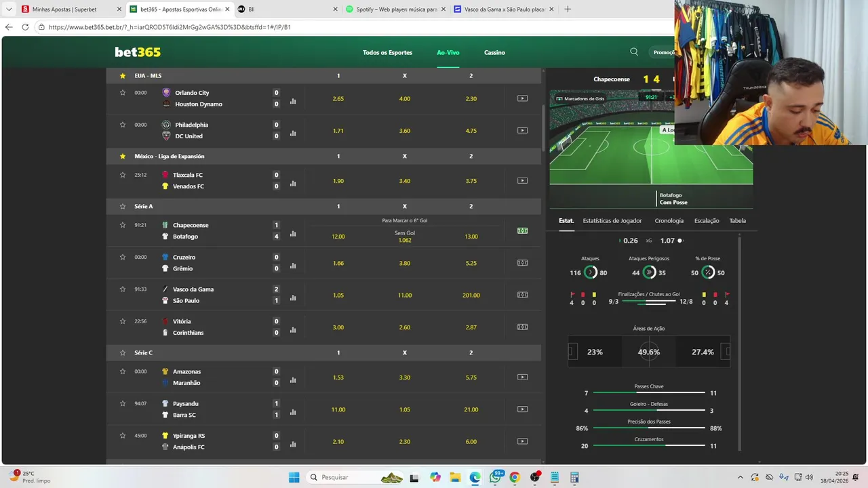868x488 pixels.
Task: Switch to Todos os Esportes navigation
Action: click(387, 52)
